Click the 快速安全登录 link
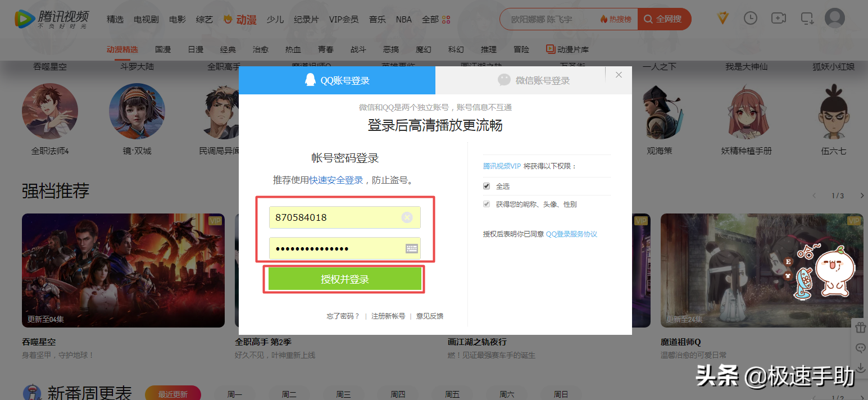868x400 pixels. coord(336,180)
